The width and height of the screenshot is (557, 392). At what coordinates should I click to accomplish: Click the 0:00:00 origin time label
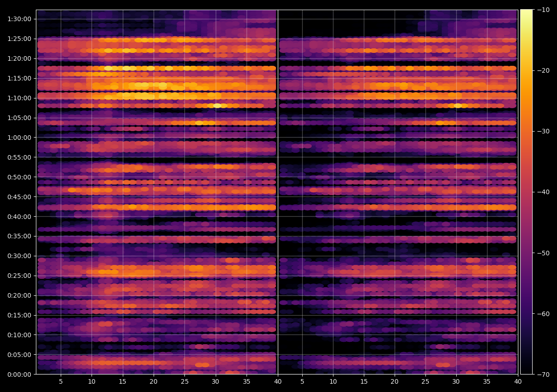click(19, 375)
